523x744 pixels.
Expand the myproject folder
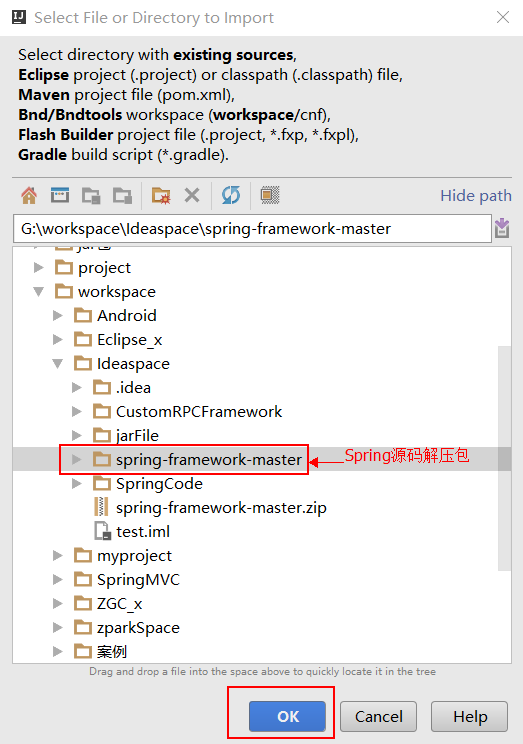point(57,556)
